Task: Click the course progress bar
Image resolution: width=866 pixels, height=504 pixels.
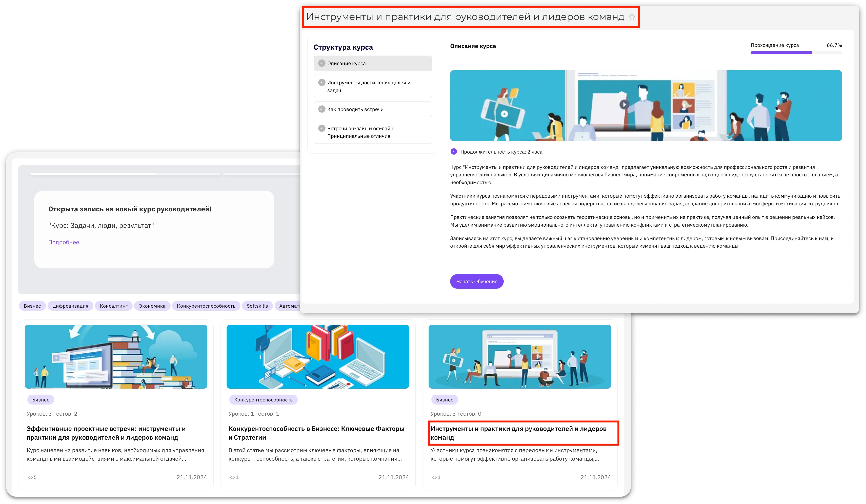Action: tap(796, 53)
